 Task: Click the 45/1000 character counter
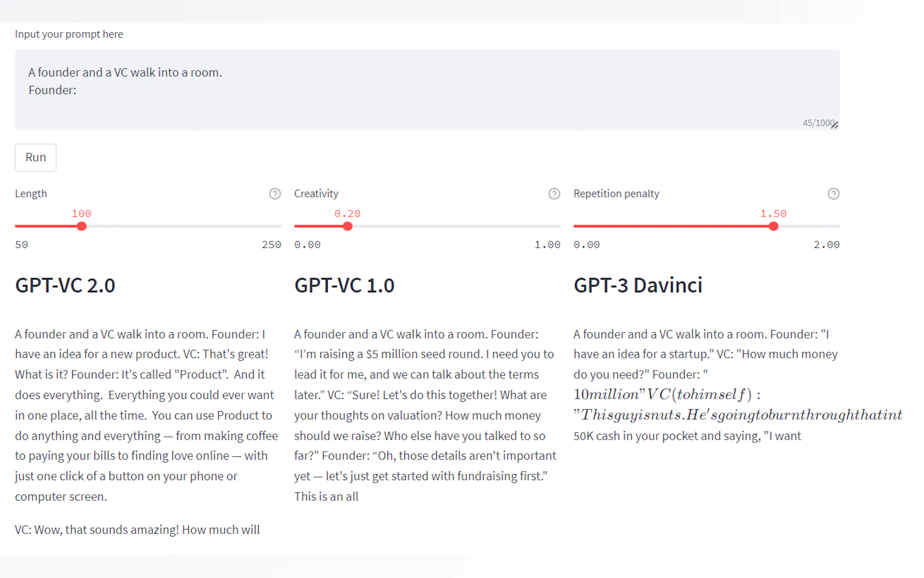(x=817, y=123)
